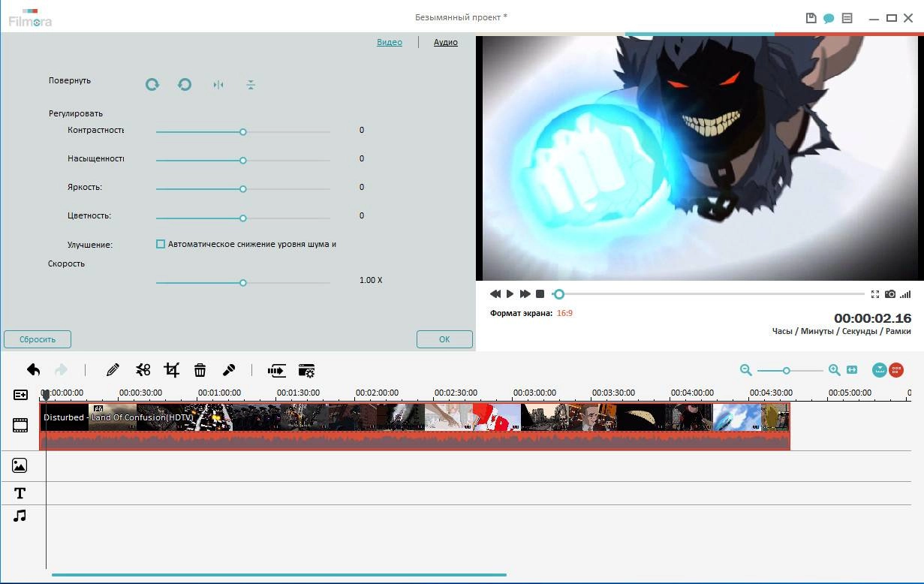Screen dimensions: 924x584
Task: Flip the clip horizontally
Action: pyautogui.click(x=218, y=85)
